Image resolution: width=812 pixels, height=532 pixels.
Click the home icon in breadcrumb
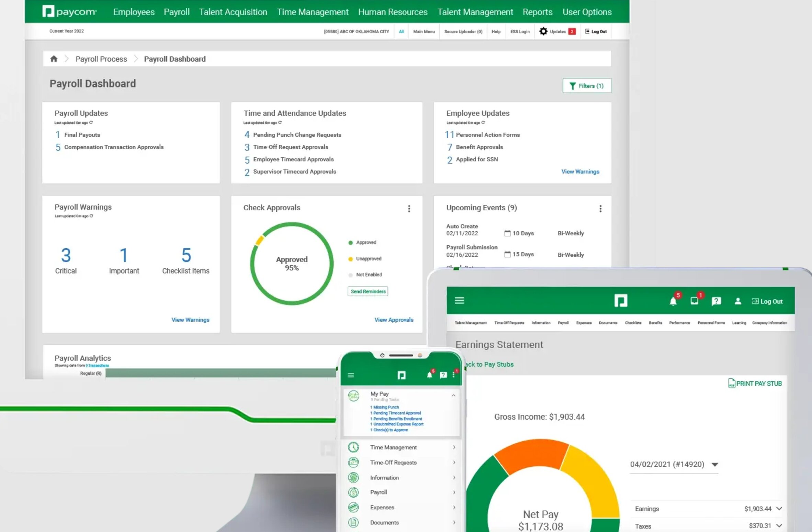point(54,59)
